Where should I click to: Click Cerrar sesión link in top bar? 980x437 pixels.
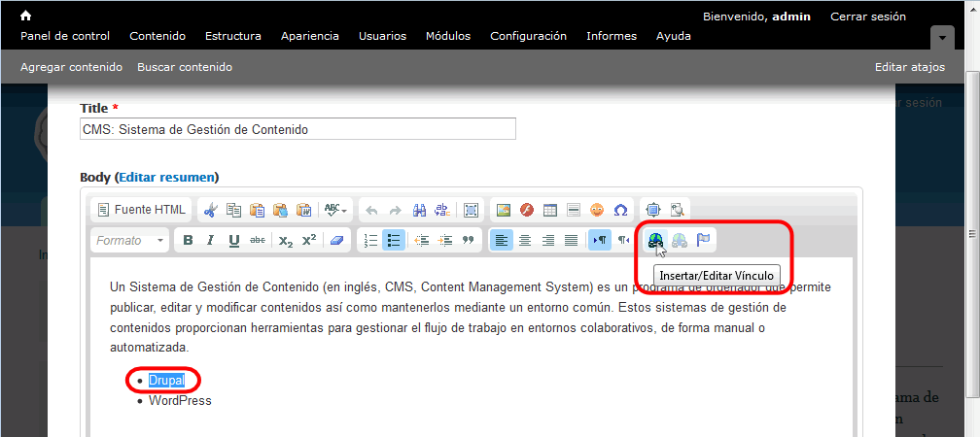click(868, 17)
